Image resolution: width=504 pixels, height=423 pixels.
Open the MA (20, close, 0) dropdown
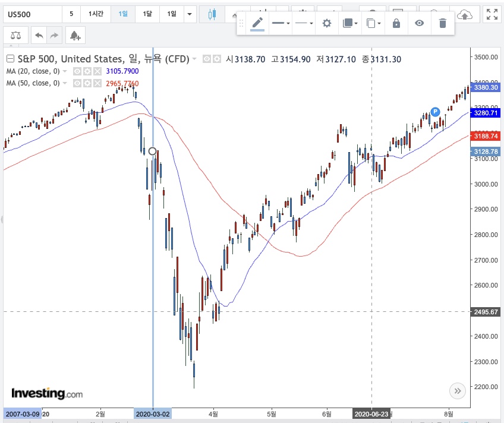pyautogui.click(x=65, y=71)
